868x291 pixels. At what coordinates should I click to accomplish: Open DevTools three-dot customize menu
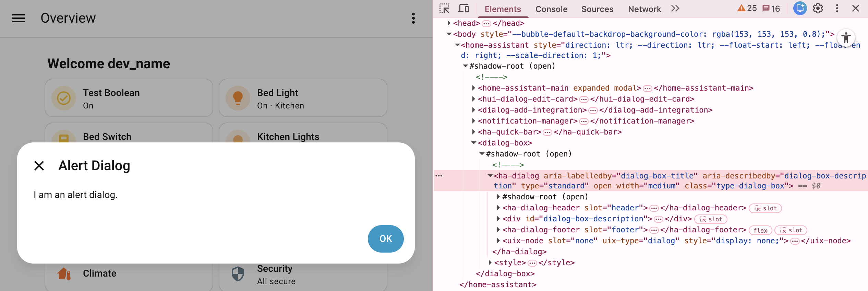837,9
